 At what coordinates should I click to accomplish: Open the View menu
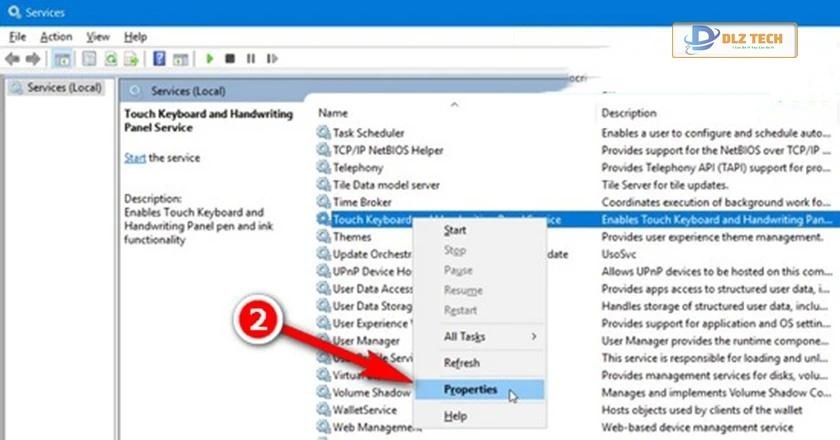click(x=98, y=37)
